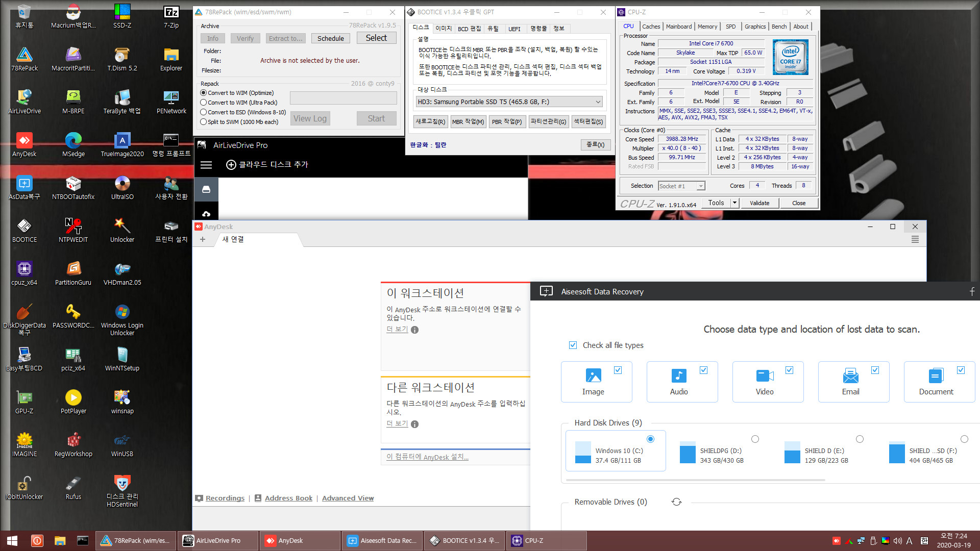Launch the PartitionGuru desktop icon
The height and width of the screenshot is (551, 980).
pyautogui.click(x=73, y=273)
